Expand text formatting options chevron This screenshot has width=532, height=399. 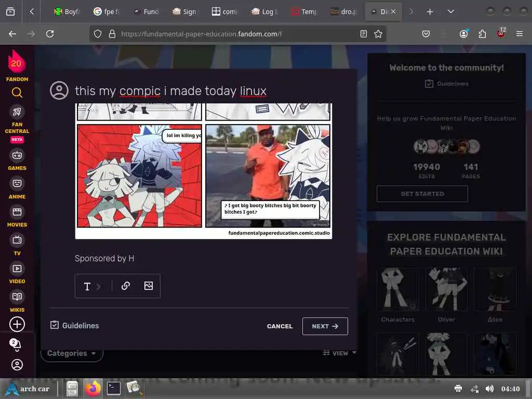pos(99,286)
